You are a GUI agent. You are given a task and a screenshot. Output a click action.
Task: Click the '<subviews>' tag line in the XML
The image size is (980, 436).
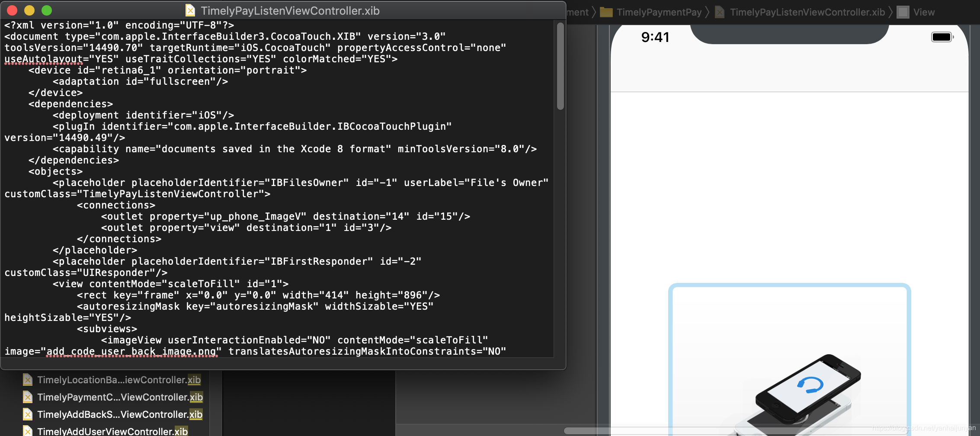[107, 329]
